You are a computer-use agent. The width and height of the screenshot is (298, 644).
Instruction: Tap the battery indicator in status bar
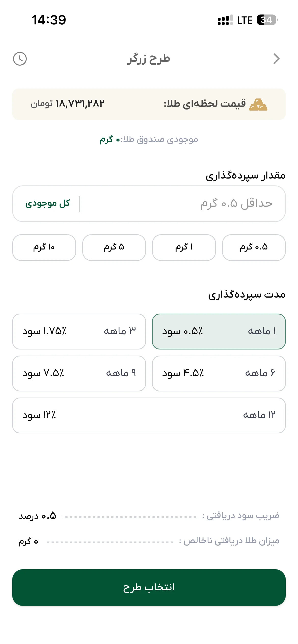pyautogui.click(x=267, y=20)
